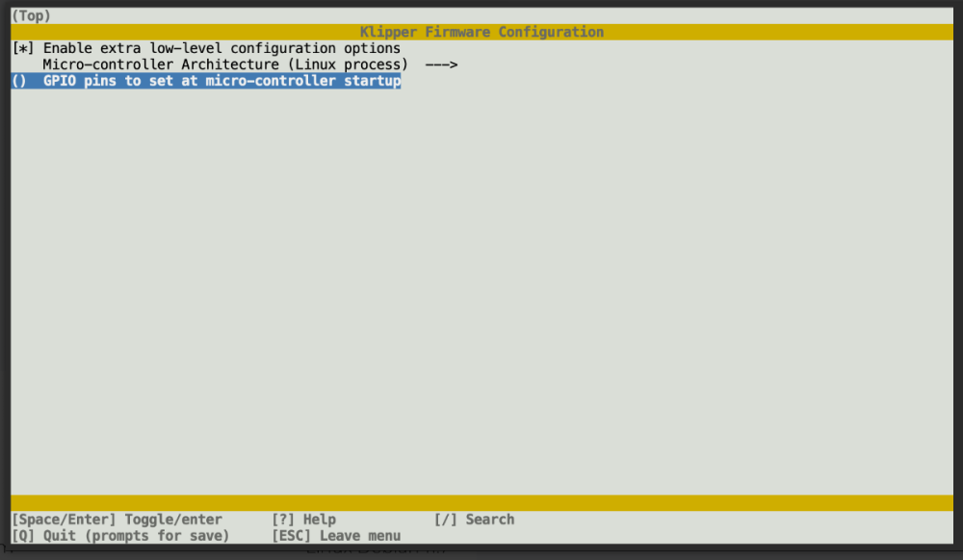Click the [Space/Enter] key hint
This screenshot has width=963, height=560.
tap(64, 520)
